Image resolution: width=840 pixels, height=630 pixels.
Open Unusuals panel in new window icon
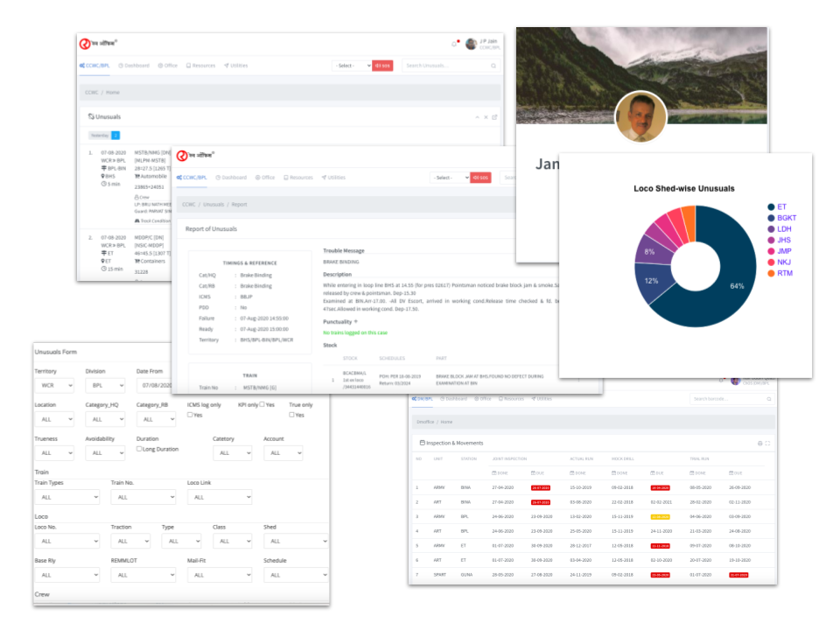pyautogui.click(x=494, y=116)
